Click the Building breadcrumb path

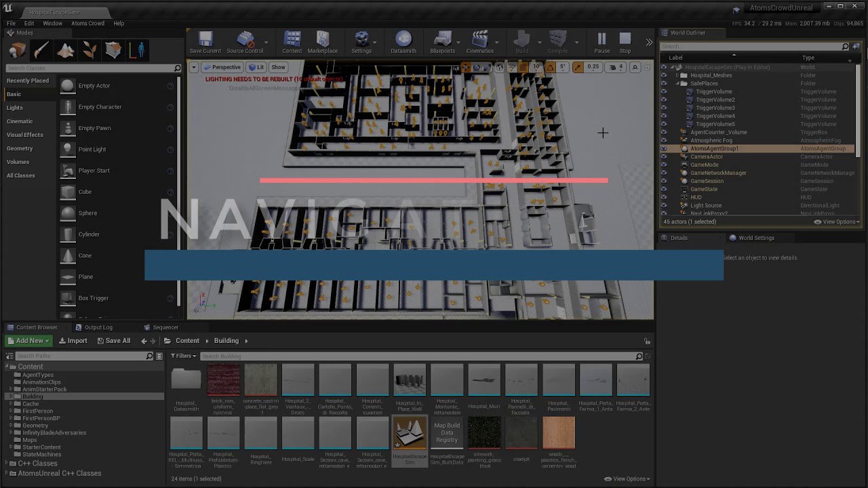point(226,341)
